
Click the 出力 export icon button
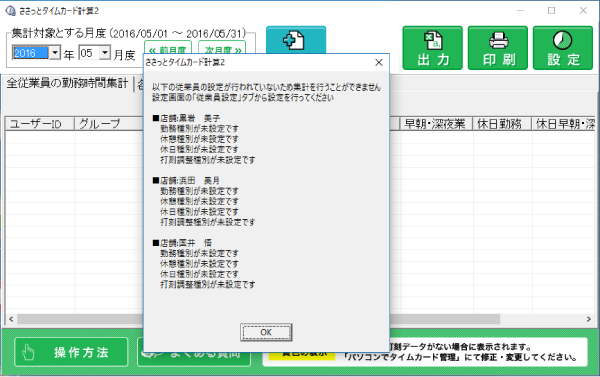432,48
